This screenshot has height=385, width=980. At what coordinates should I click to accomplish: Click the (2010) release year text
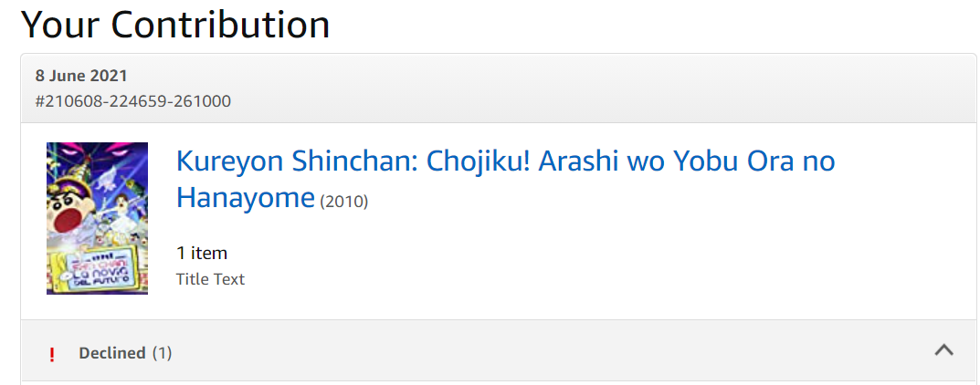pyautogui.click(x=344, y=201)
